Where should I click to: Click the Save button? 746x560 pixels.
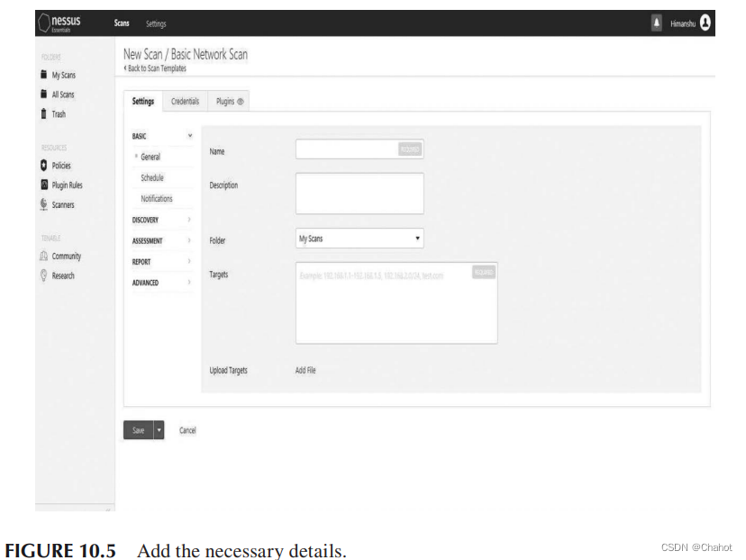[x=139, y=430]
